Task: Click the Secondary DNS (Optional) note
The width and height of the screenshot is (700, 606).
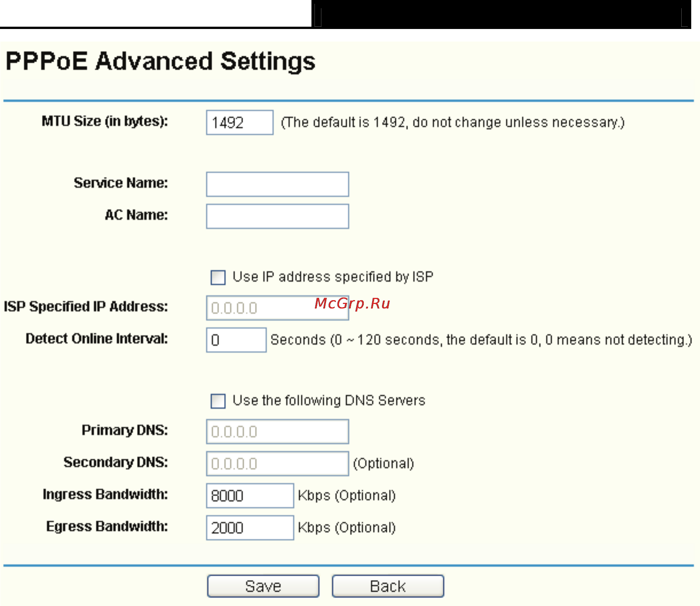Action: 384,463
